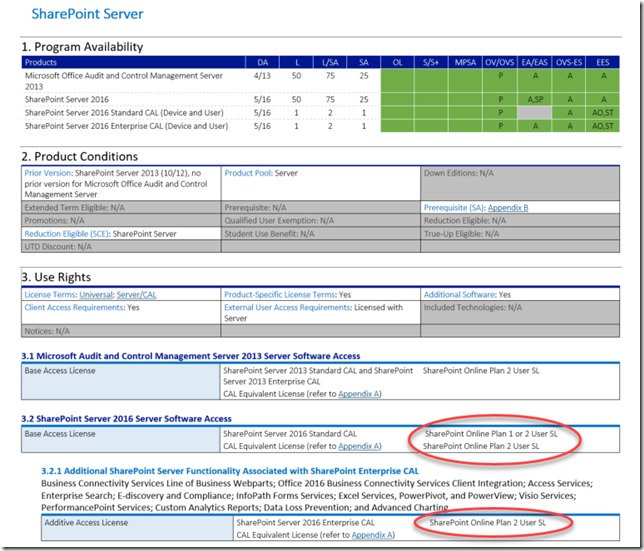Select Microsoft Office Audit and Control Management Server row
644x551 pixels.
[x=320, y=81]
